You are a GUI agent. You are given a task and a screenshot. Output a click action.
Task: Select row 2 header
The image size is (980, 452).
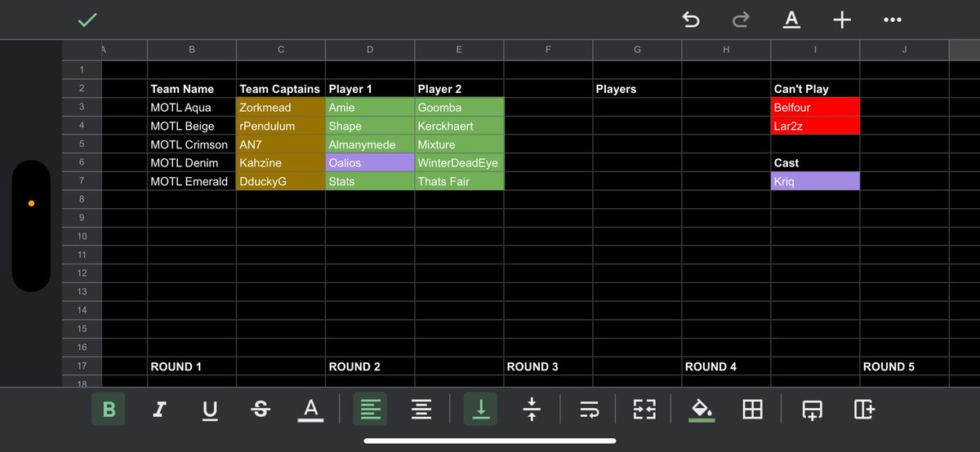coord(82,89)
